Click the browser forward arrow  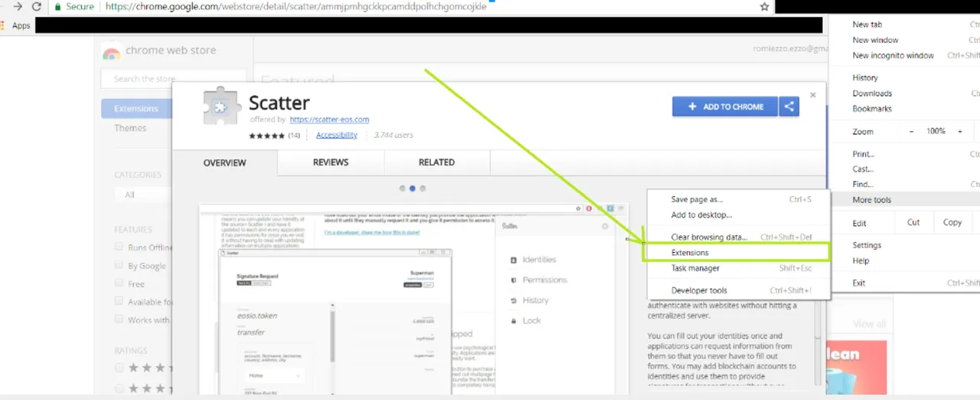17,6
